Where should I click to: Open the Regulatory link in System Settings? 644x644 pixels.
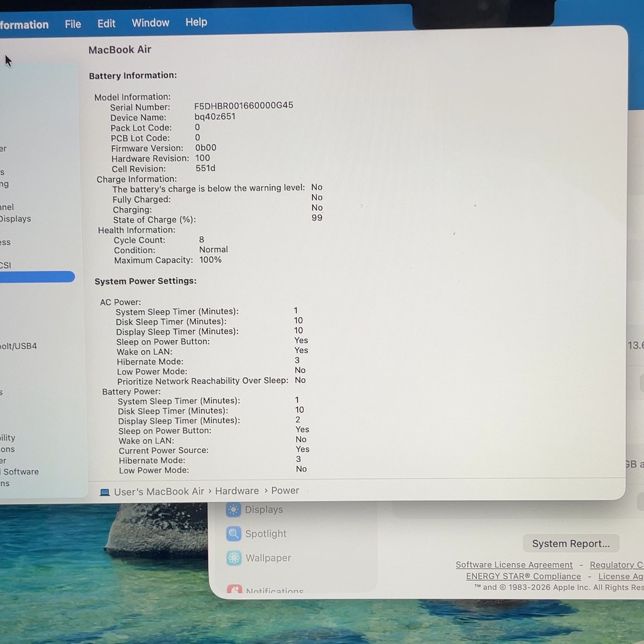[617, 565]
